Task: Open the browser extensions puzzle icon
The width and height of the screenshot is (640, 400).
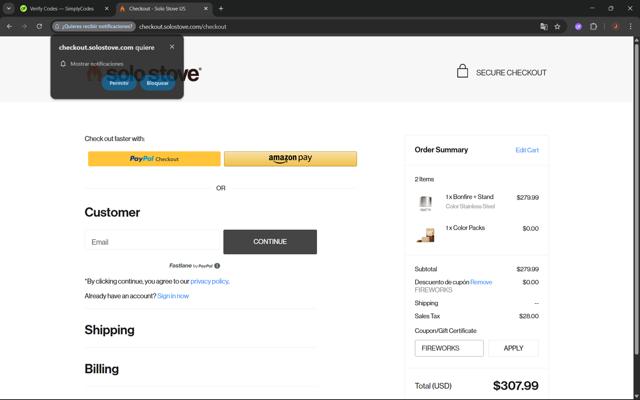Action: [593, 27]
